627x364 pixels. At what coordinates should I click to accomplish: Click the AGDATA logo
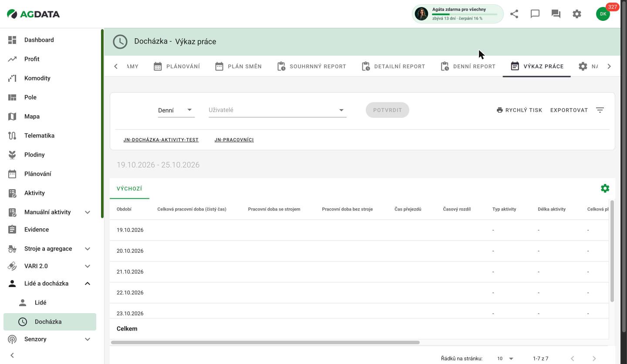[x=34, y=14]
